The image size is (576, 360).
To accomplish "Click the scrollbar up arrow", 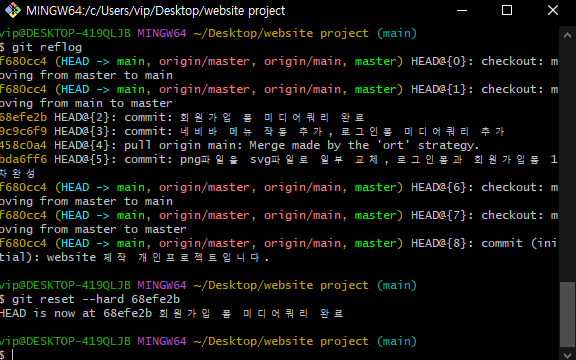I will point(567,35).
